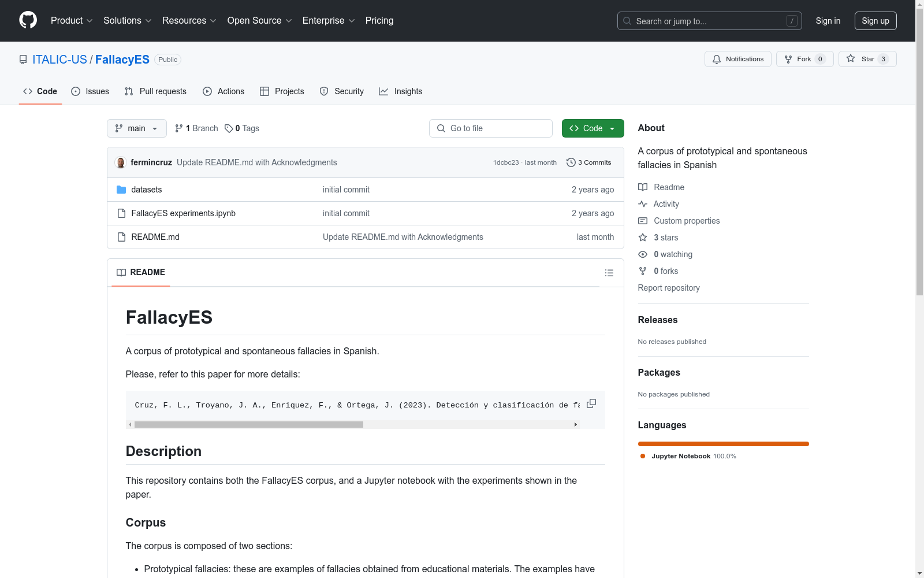Click the 0 Tags link

pos(242,128)
